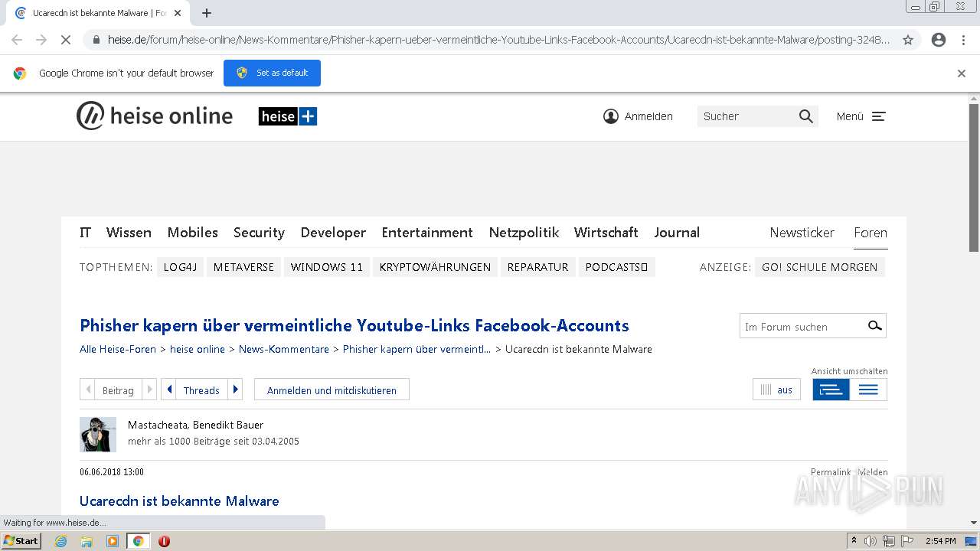Open the Developer navigation section

coord(333,233)
